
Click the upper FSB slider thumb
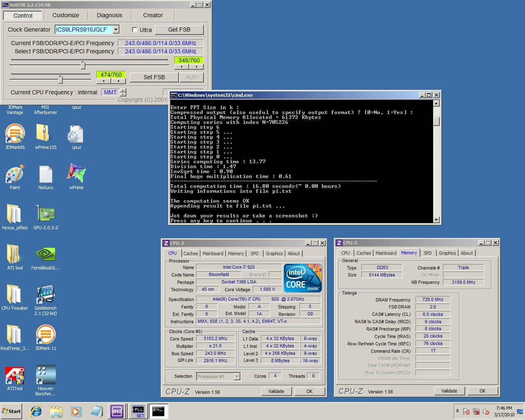83,65
